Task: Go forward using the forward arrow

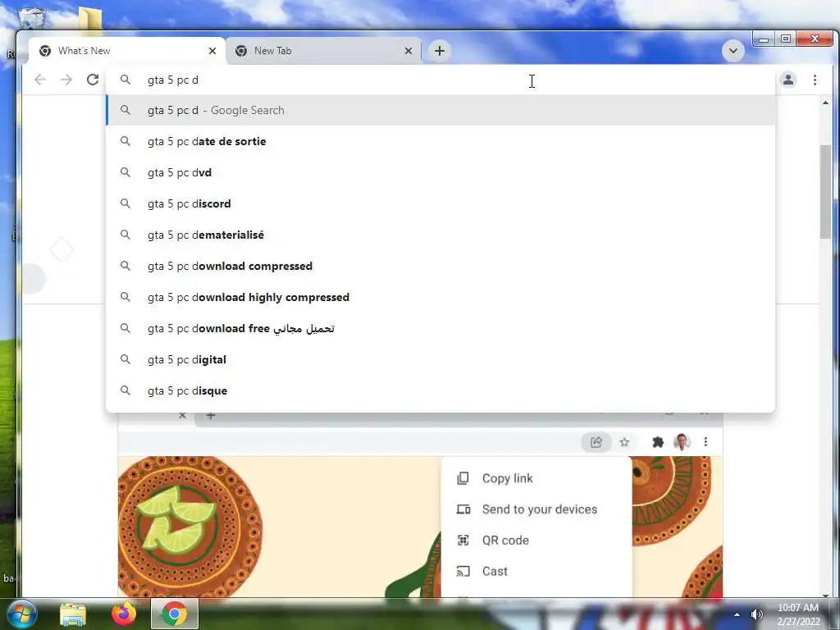Action: pos(66,80)
